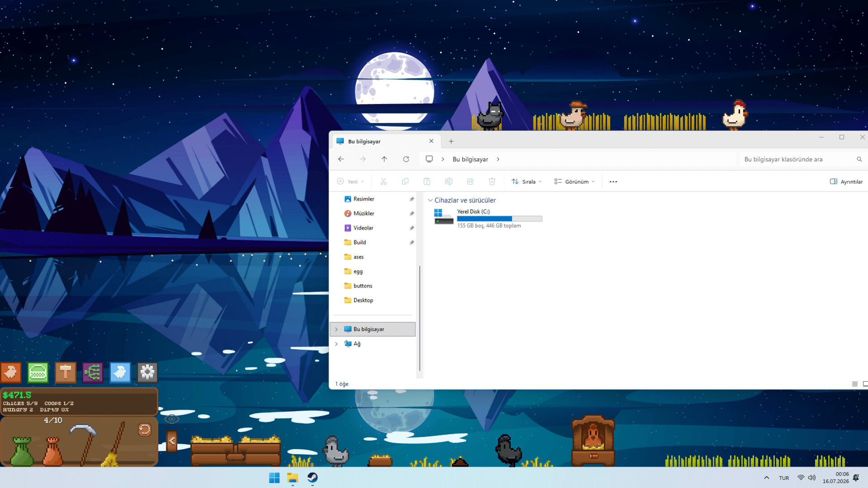Toggle the eye visibility icon in the game
The width and height of the screenshot is (868, 488).
[x=172, y=419]
